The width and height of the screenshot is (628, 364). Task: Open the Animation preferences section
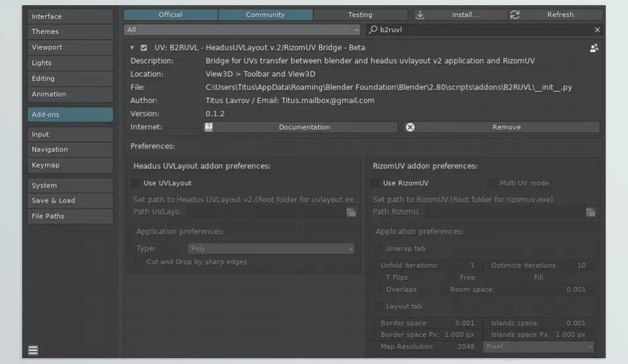71,94
